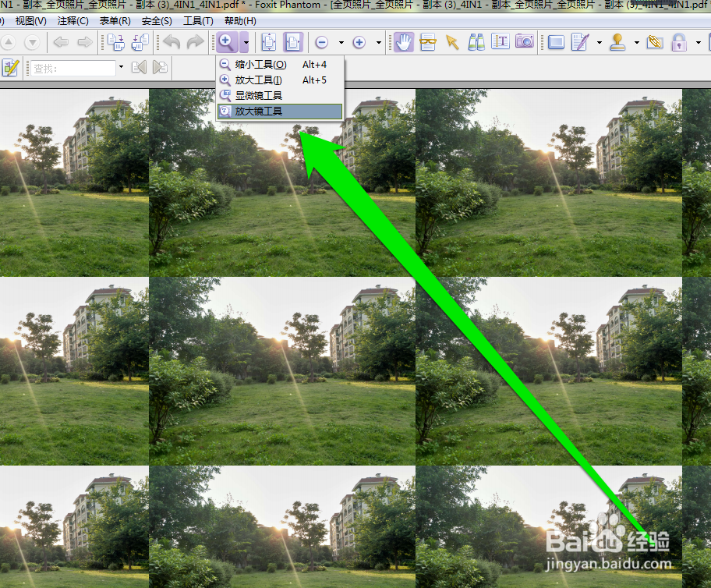Click the next page down-arrow button
The image size is (711, 588).
click(32, 43)
